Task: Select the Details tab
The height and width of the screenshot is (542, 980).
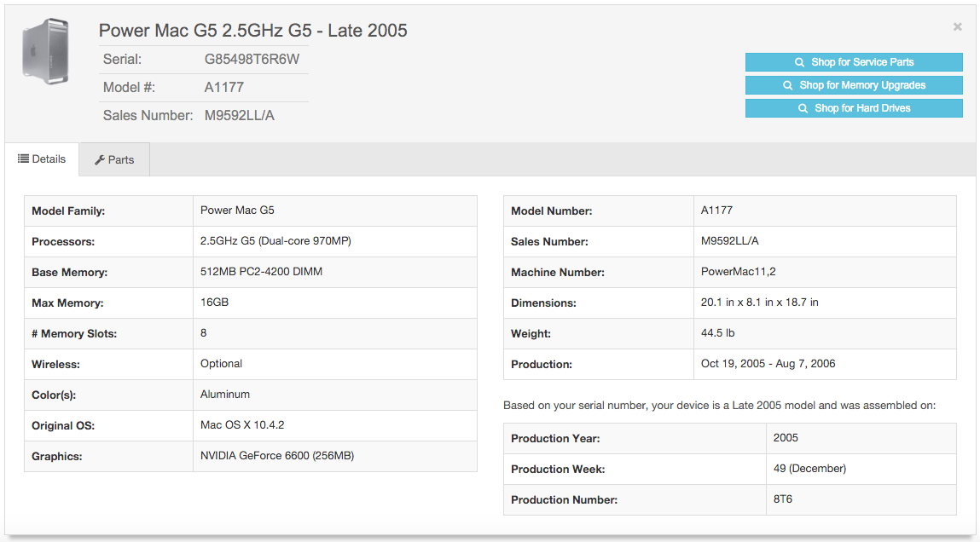Action: 42,159
